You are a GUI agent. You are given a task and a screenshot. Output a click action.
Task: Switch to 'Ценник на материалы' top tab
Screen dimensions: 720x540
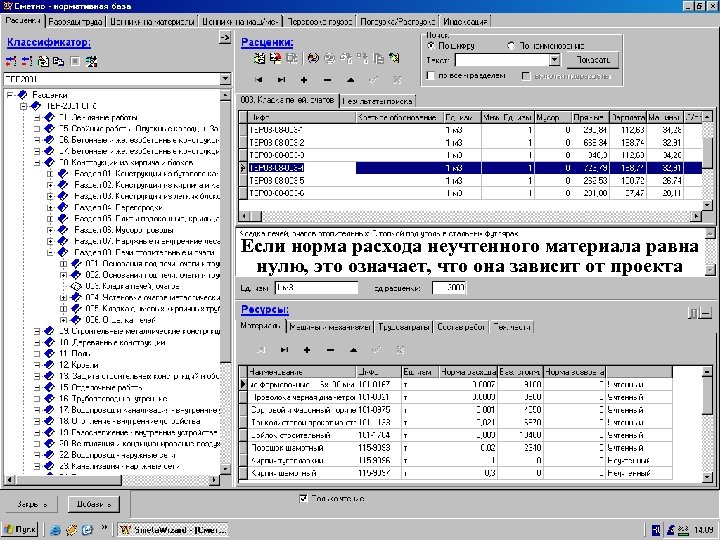pyautogui.click(x=152, y=22)
